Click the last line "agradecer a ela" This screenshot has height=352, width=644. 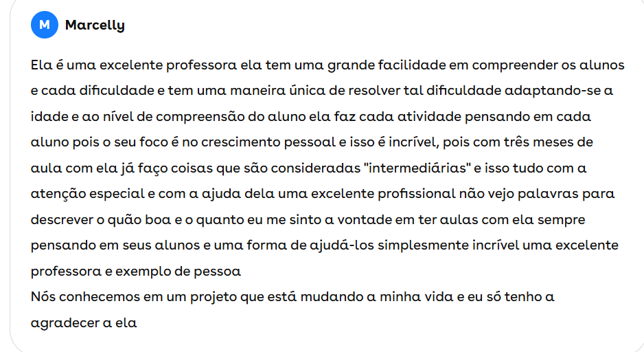coord(84,322)
